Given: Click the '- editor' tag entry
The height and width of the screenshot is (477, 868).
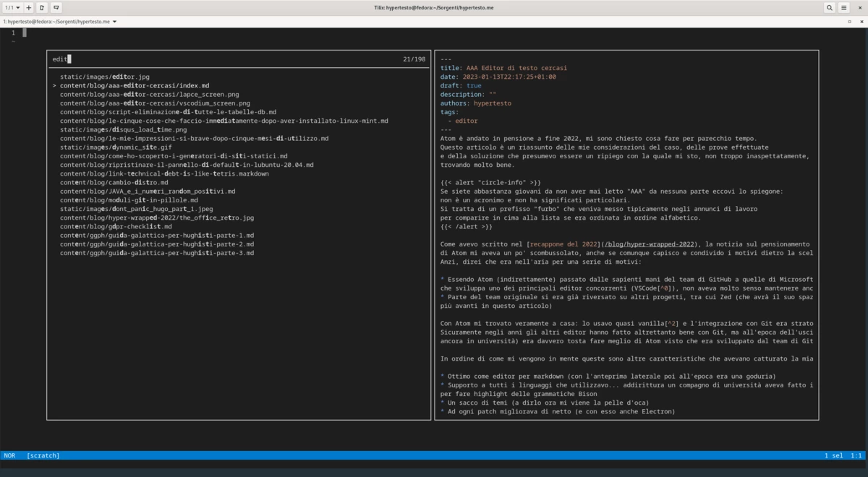Looking at the screenshot, I should (463, 121).
